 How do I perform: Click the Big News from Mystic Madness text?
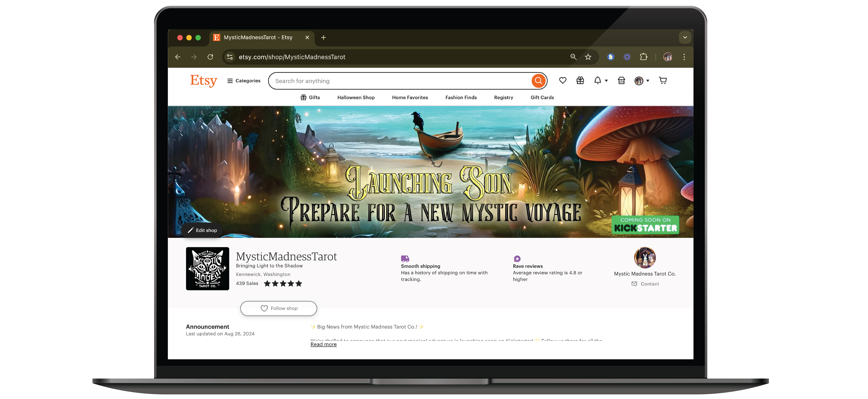coord(367,327)
